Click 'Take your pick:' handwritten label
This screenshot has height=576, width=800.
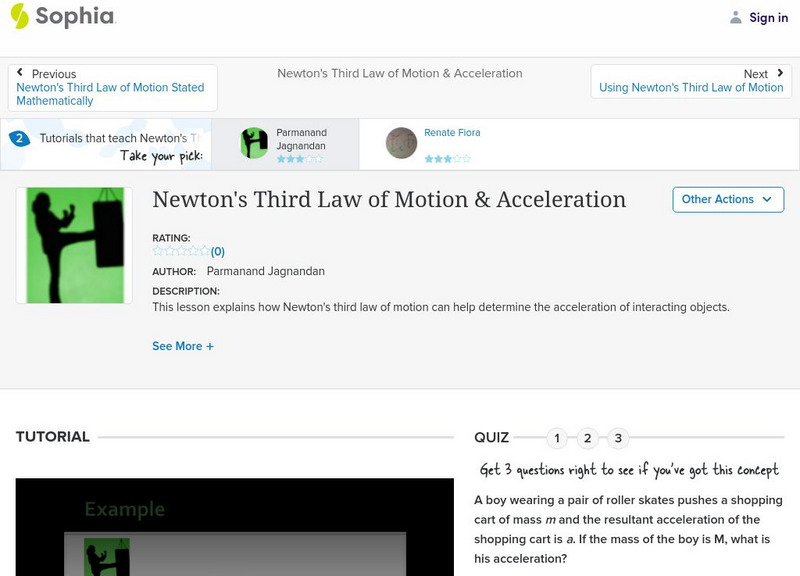point(161,156)
